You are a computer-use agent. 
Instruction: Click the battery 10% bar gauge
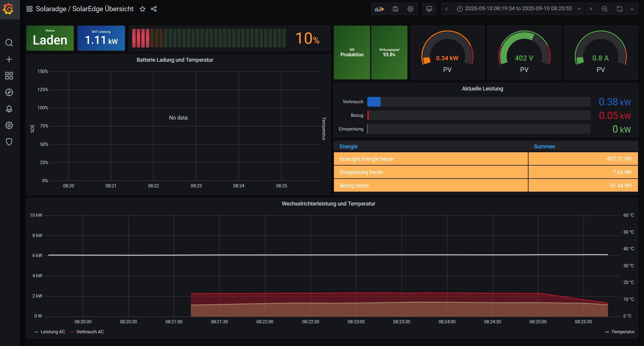pos(209,38)
